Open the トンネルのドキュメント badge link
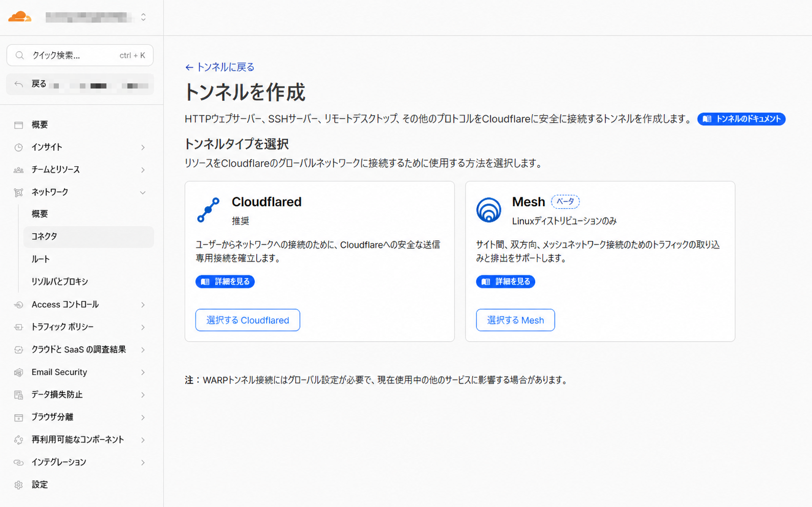 tap(741, 119)
